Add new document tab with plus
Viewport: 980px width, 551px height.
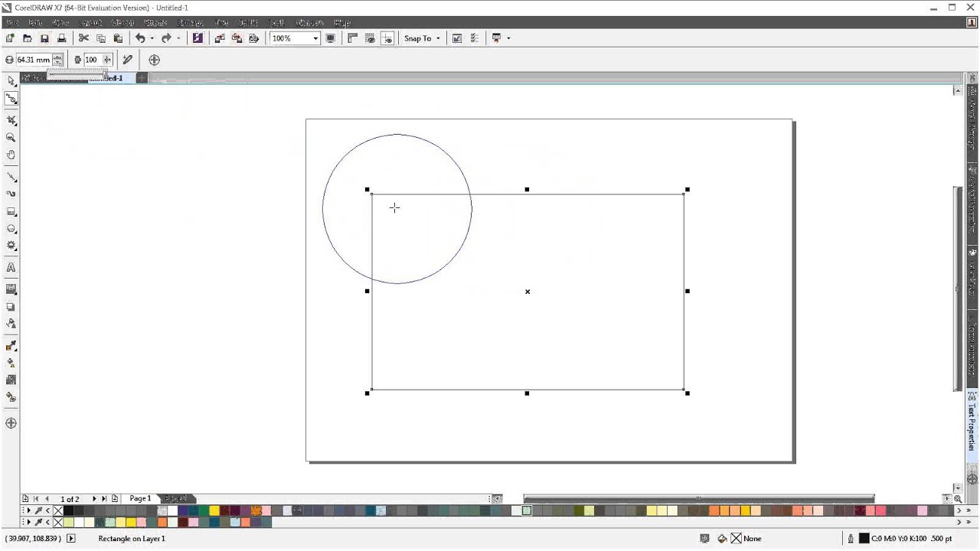(142, 78)
